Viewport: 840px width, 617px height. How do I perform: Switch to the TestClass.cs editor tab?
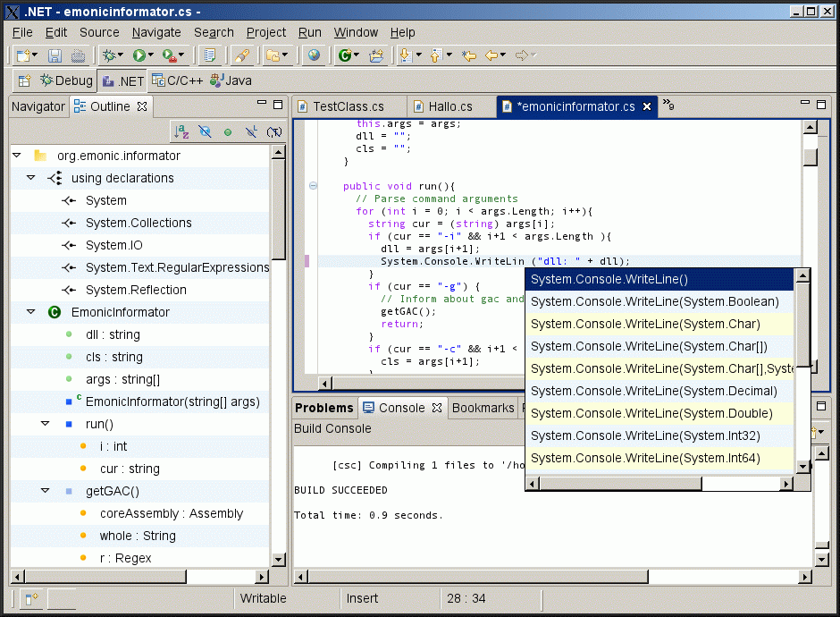point(348,106)
